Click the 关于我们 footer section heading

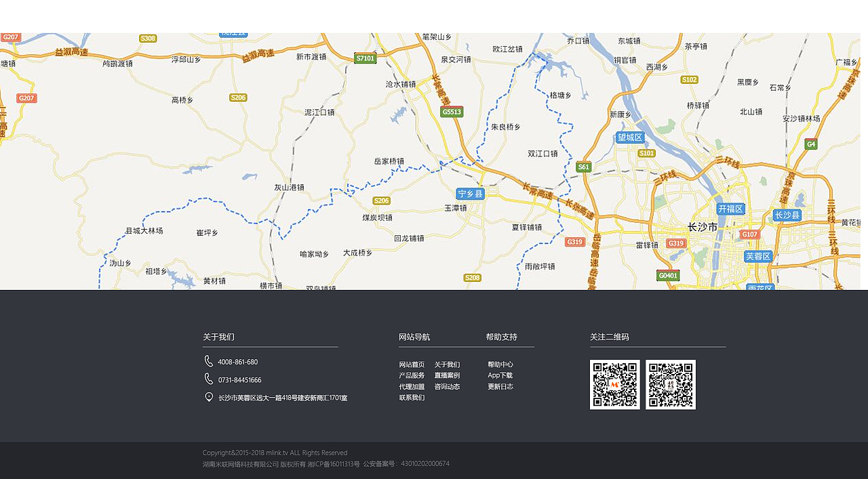click(x=218, y=337)
